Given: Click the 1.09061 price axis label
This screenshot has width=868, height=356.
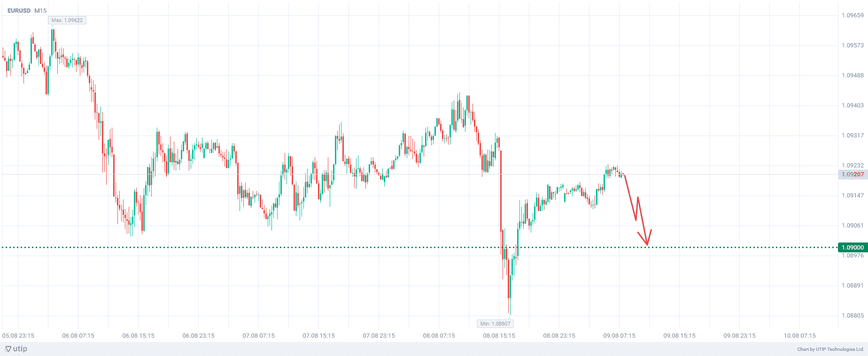Looking at the screenshot, I should tap(852, 225).
